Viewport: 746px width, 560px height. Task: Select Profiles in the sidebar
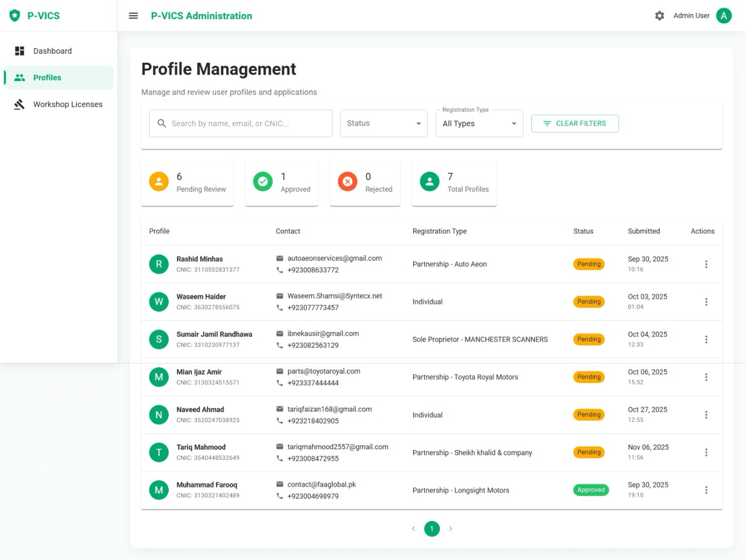pyautogui.click(x=58, y=77)
